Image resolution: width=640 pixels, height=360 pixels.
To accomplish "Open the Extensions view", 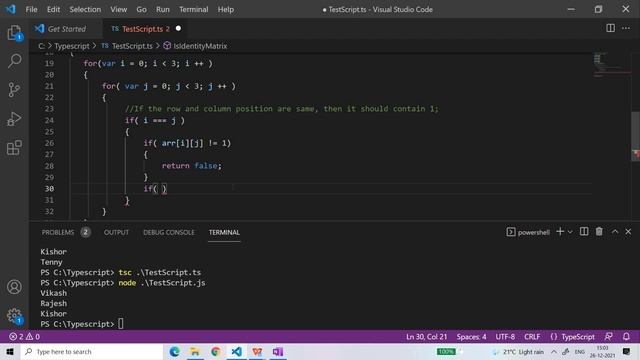I will pos(14,148).
